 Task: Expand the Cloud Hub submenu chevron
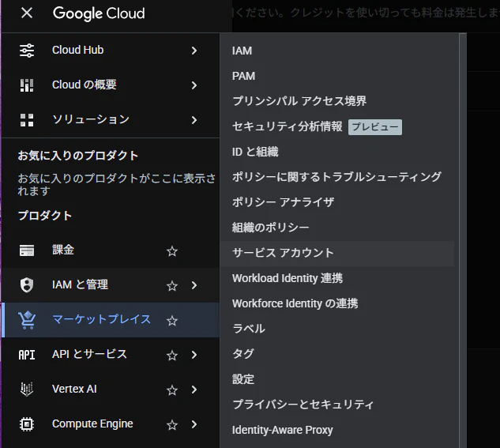coord(194,51)
